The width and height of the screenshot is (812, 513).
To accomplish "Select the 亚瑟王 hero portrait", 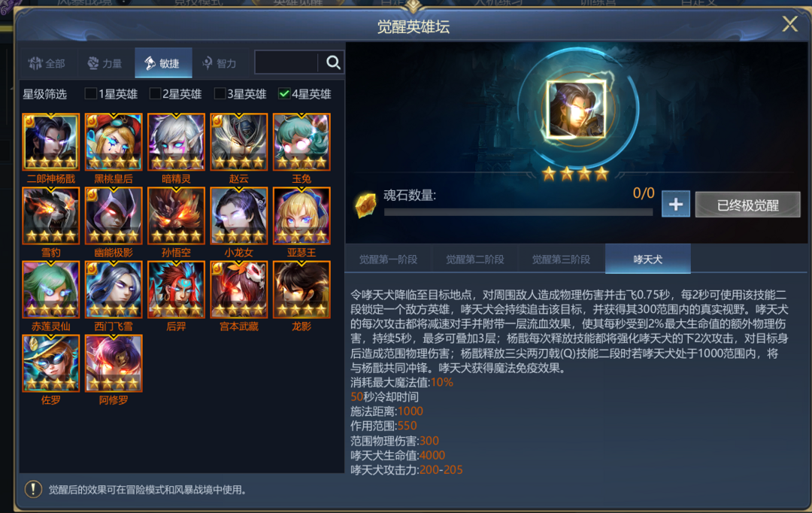I will tap(301, 216).
